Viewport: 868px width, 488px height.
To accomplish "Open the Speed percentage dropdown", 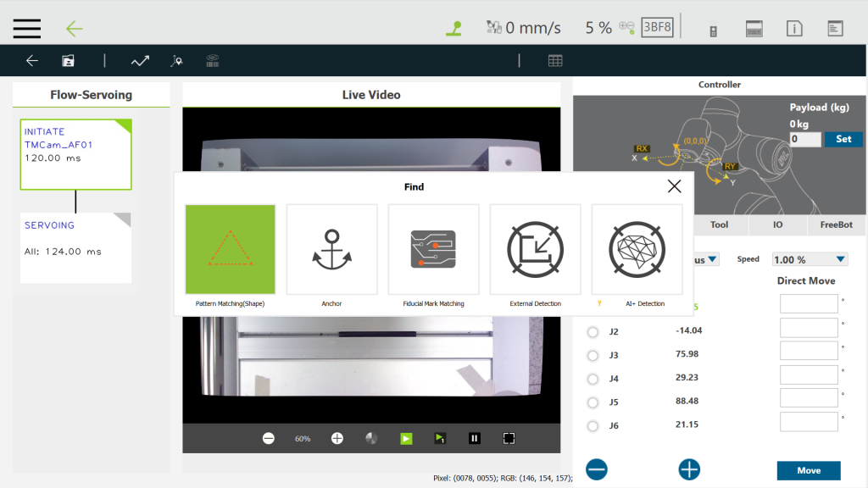I will (810, 260).
